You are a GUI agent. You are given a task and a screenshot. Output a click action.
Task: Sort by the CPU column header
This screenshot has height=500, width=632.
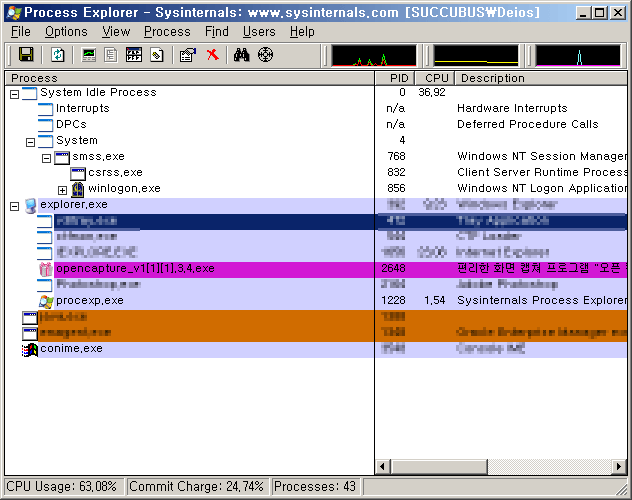[x=434, y=78]
